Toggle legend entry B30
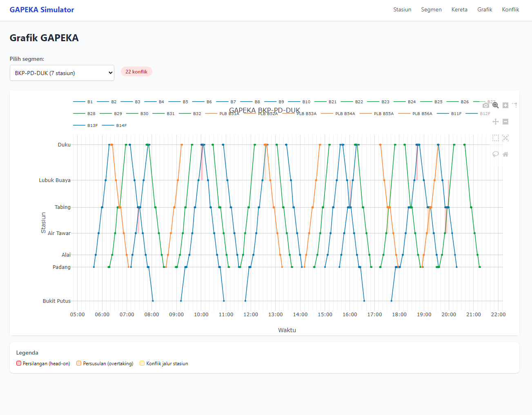The width and height of the screenshot is (532, 415). tap(138, 113)
